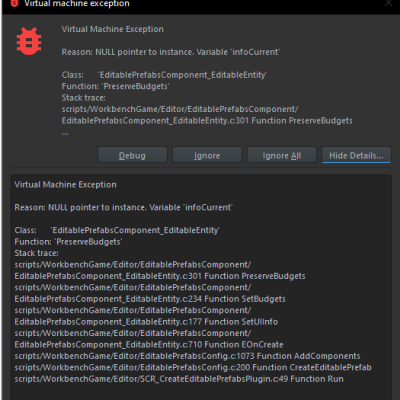Click the small bug icon in title bar
400x400 pixels.
pos(14,3)
